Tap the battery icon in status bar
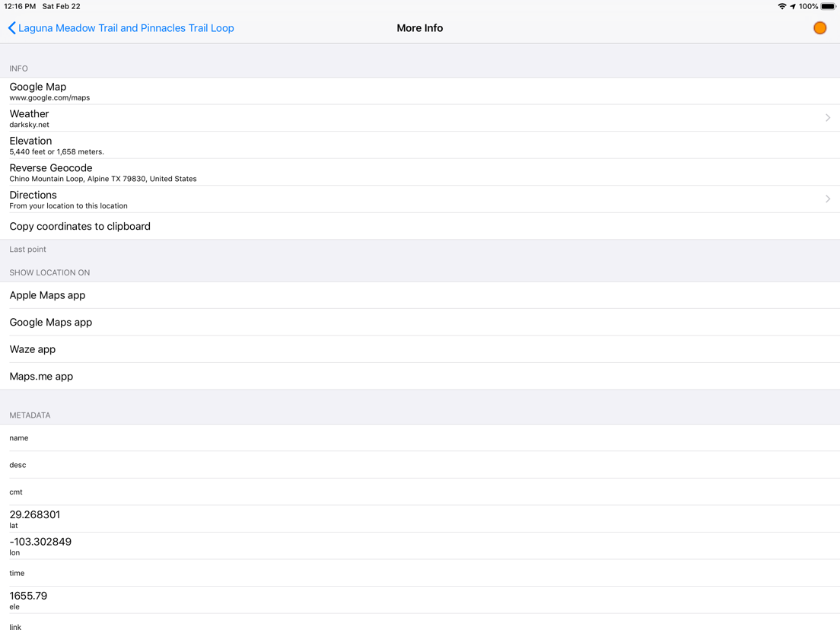This screenshot has height=630, width=840. coord(829,6)
